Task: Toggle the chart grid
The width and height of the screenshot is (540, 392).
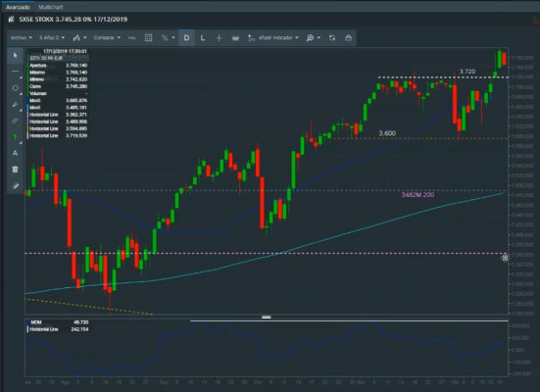Action: pos(148,38)
